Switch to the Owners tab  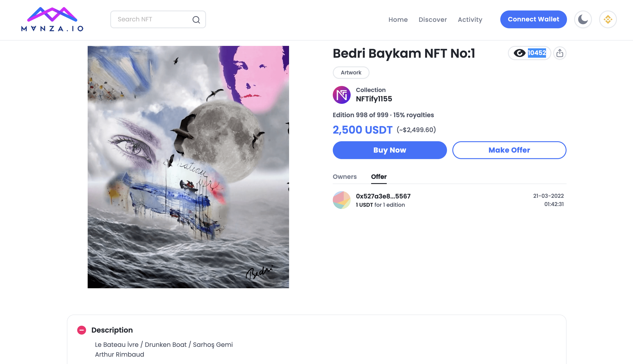tap(345, 177)
